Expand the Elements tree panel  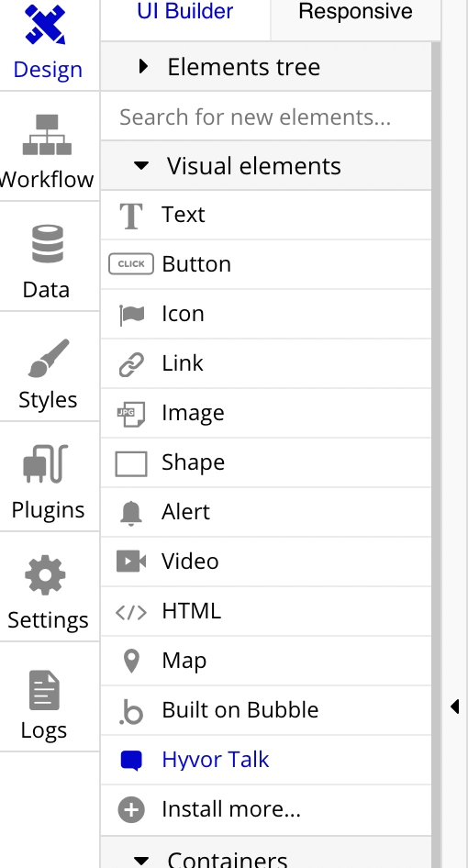(266, 67)
